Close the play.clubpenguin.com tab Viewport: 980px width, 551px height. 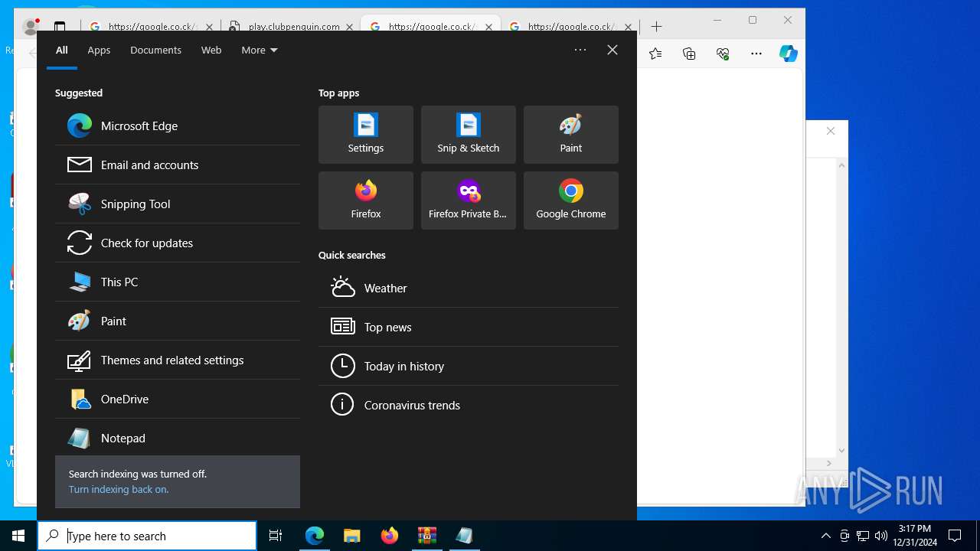[x=349, y=27]
